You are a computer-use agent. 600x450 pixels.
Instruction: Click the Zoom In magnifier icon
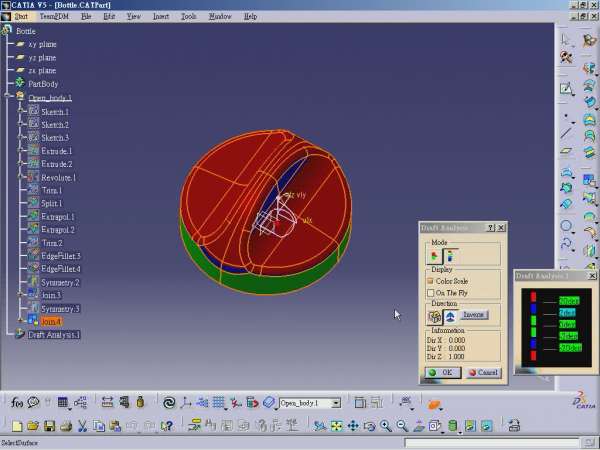click(x=386, y=426)
